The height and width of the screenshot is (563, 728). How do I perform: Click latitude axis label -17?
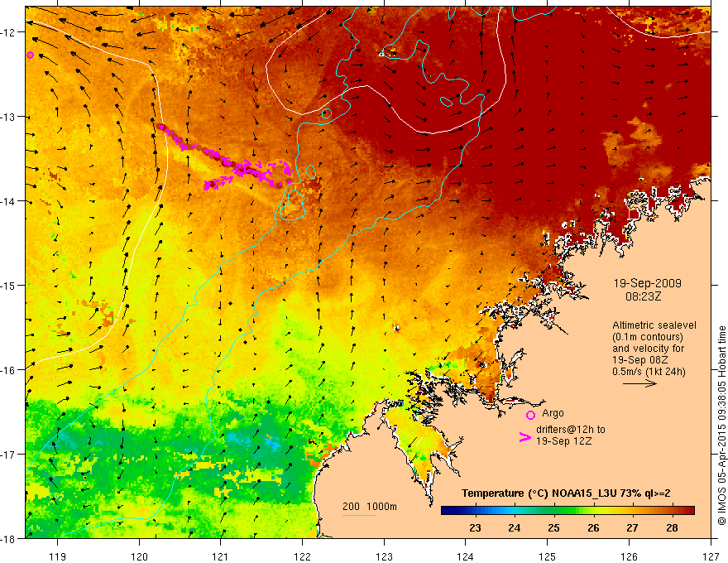click(9, 454)
